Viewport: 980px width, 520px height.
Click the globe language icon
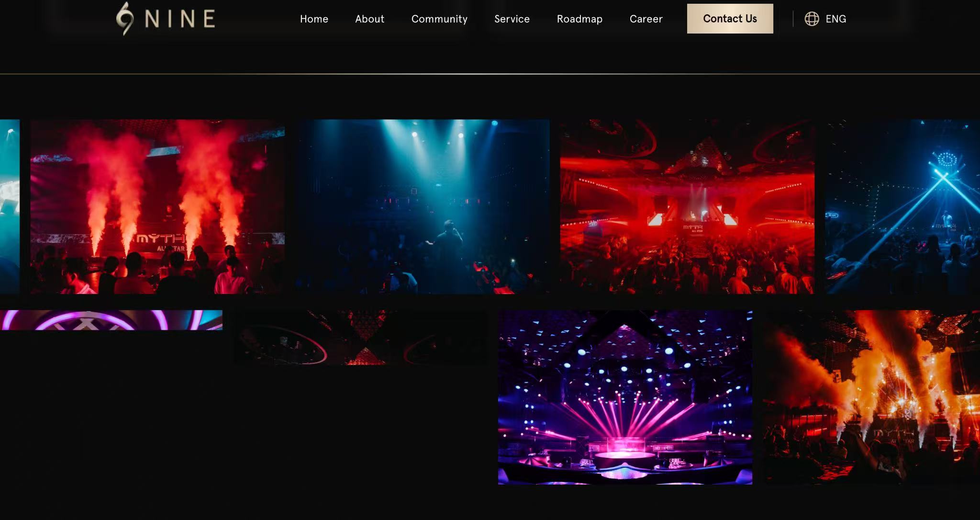(812, 19)
